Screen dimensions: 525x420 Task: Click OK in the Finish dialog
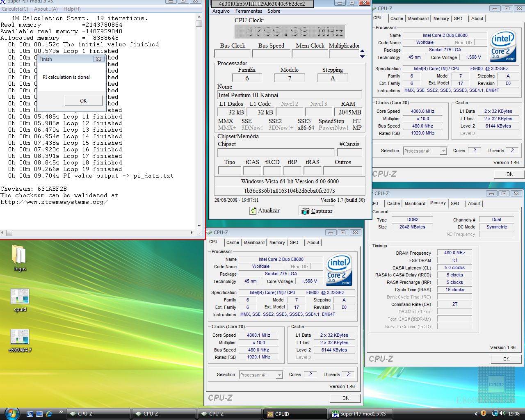pos(83,101)
